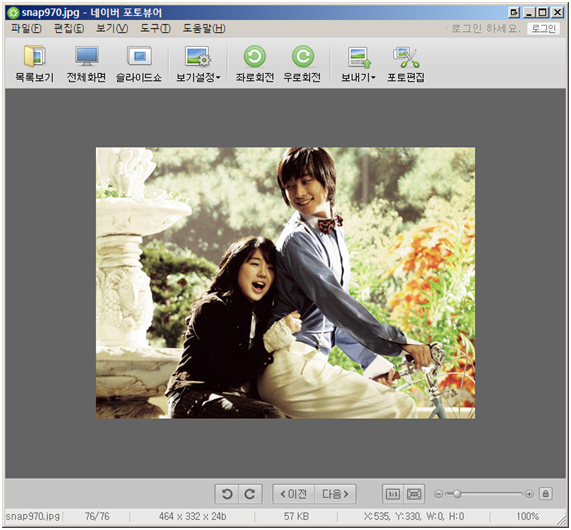
Task: Go to next image with 다음
Action: 335,494
